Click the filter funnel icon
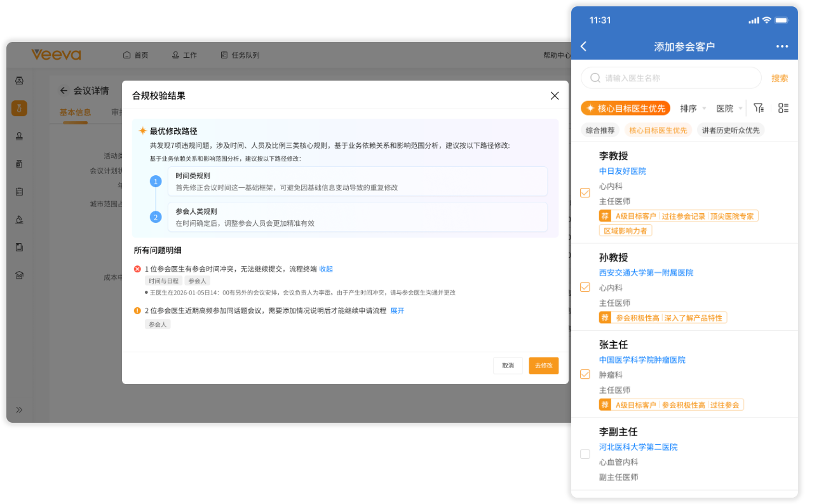The image size is (826, 504). pyautogui.click(x=759, y=108)
